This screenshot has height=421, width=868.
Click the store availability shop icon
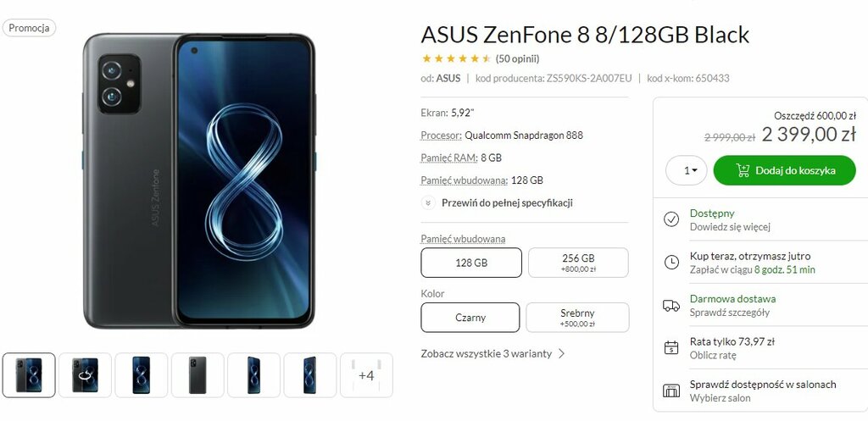coord(671,391)
